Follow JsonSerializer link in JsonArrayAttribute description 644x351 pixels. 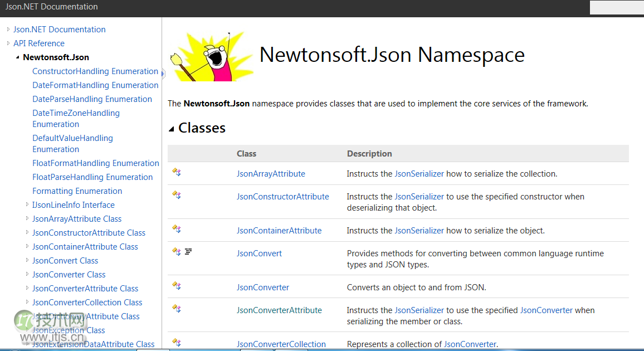point(419,174)
